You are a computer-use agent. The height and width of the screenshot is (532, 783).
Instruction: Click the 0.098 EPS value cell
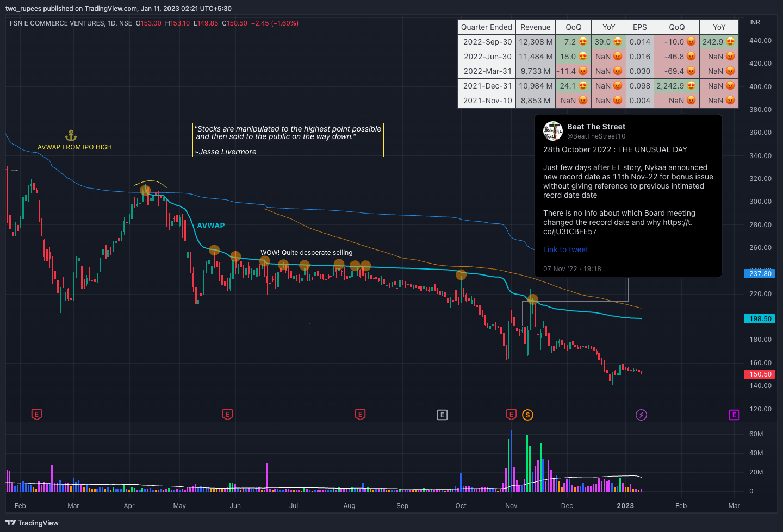640,86
